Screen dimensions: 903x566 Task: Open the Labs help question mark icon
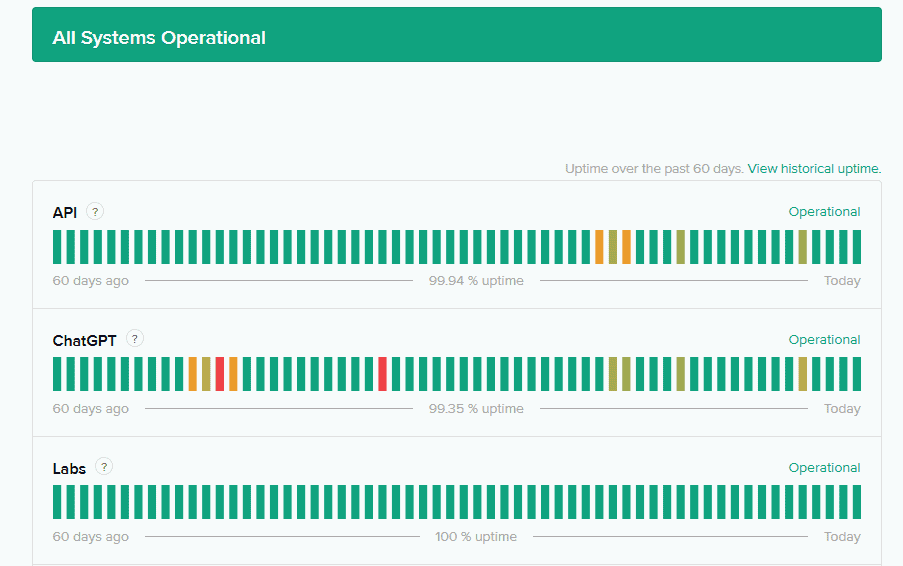click(104, 466)
